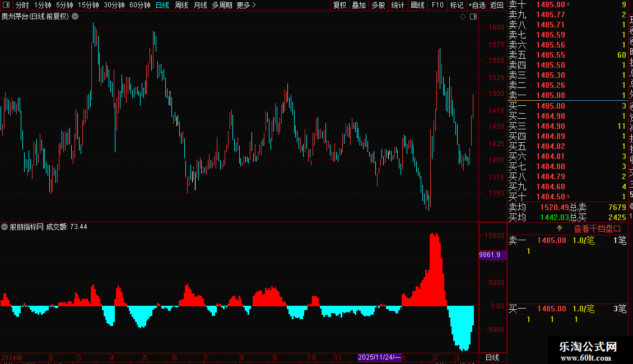Open 多股 multi-stock view
This screenshot has width=633, height=364.
378,5
